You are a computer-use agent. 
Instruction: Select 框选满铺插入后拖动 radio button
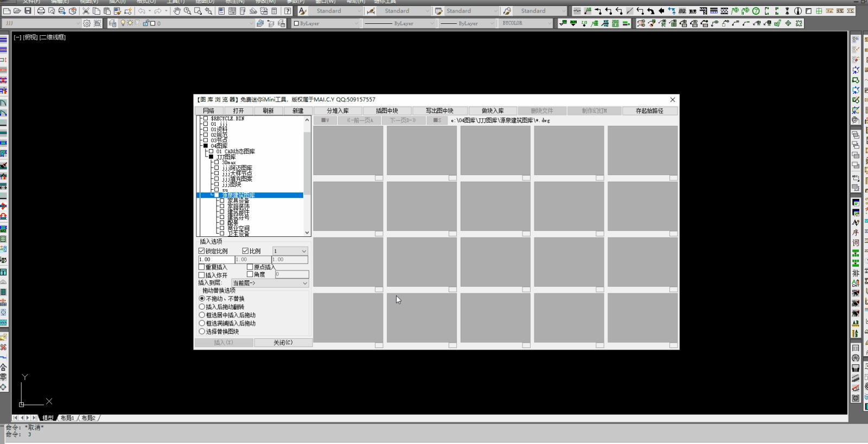[202, 323]
